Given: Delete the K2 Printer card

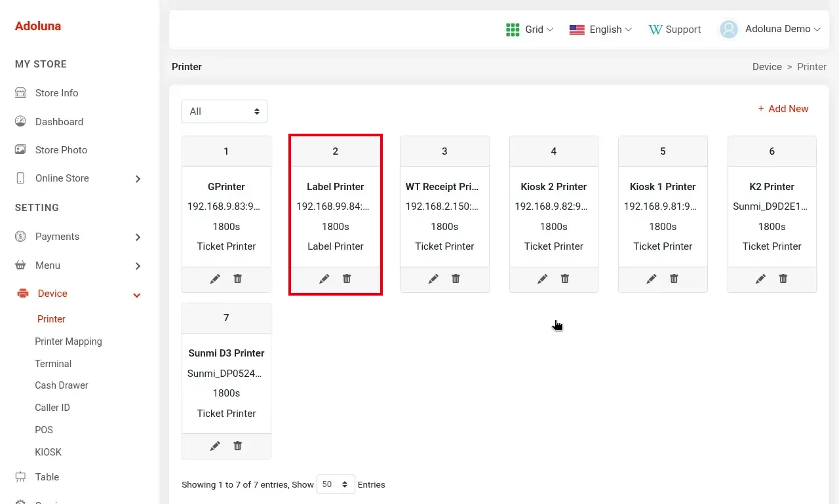Looking at the screenshot, I should tap(783, 279).
